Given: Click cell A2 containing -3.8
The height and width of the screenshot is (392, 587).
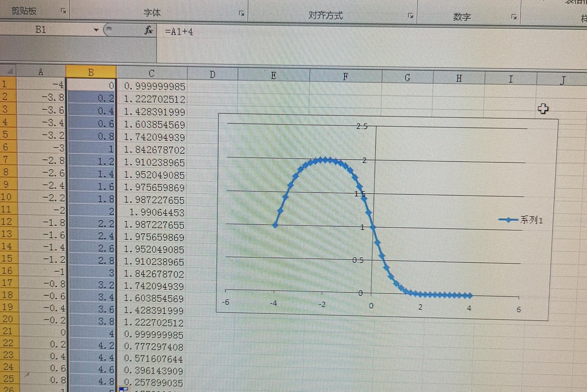Looking at the screenshot, I should (x=41, y=97).
